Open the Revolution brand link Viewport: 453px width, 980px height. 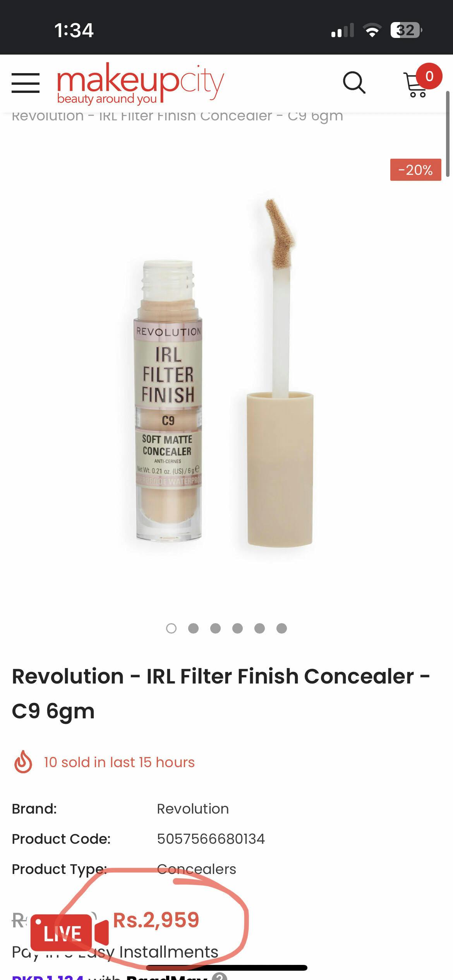click(x=192, y=809)
